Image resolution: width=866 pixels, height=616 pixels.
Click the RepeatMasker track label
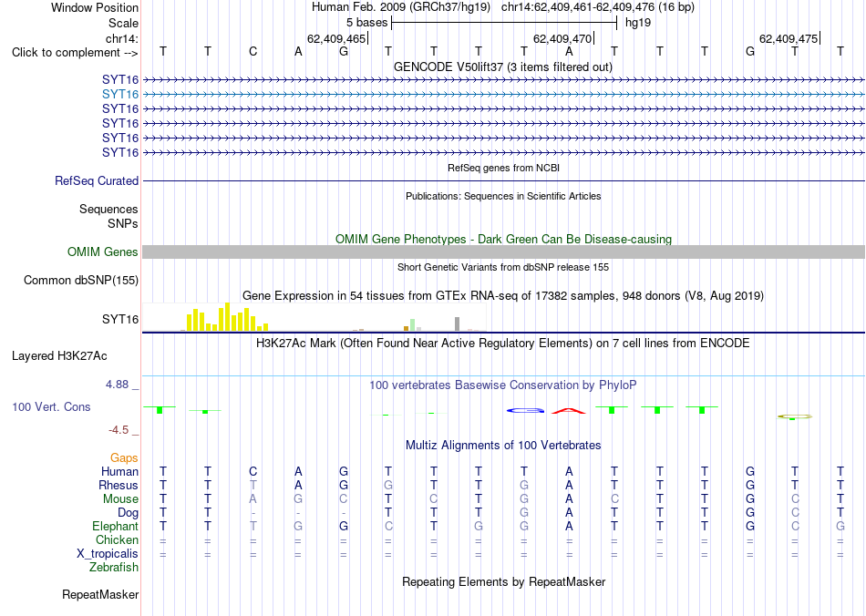tap(100, 594)
